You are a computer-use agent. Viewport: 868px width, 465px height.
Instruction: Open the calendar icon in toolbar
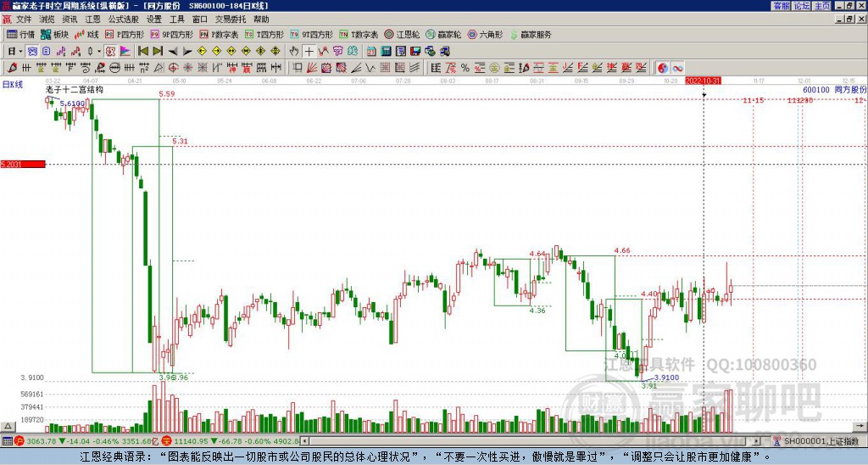coord(371,51)
